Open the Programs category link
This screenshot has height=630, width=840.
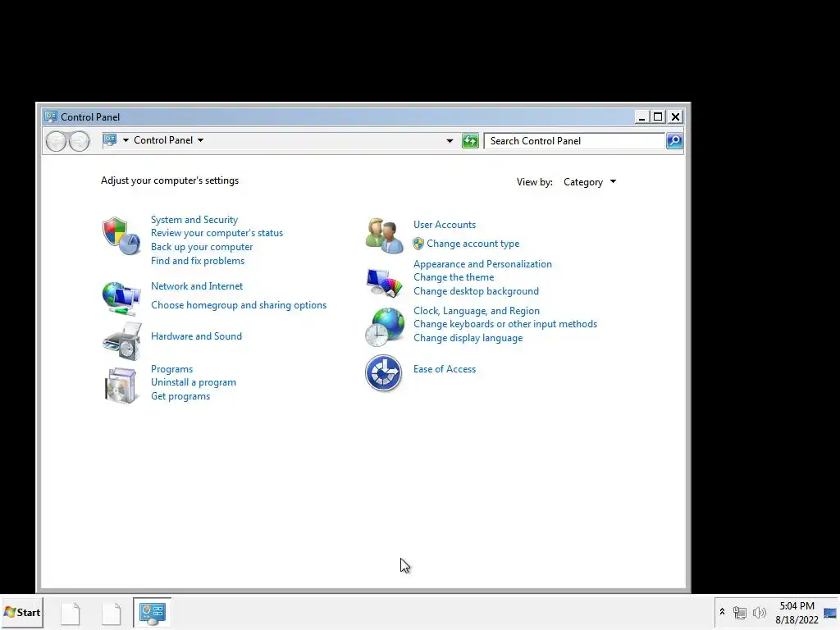[171, 369]
